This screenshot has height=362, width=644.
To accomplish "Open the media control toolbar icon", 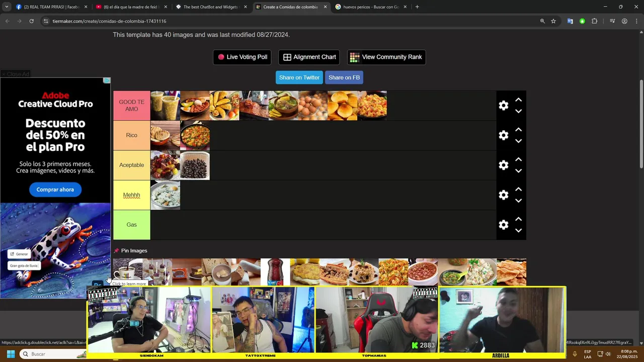I will [612, 21].
